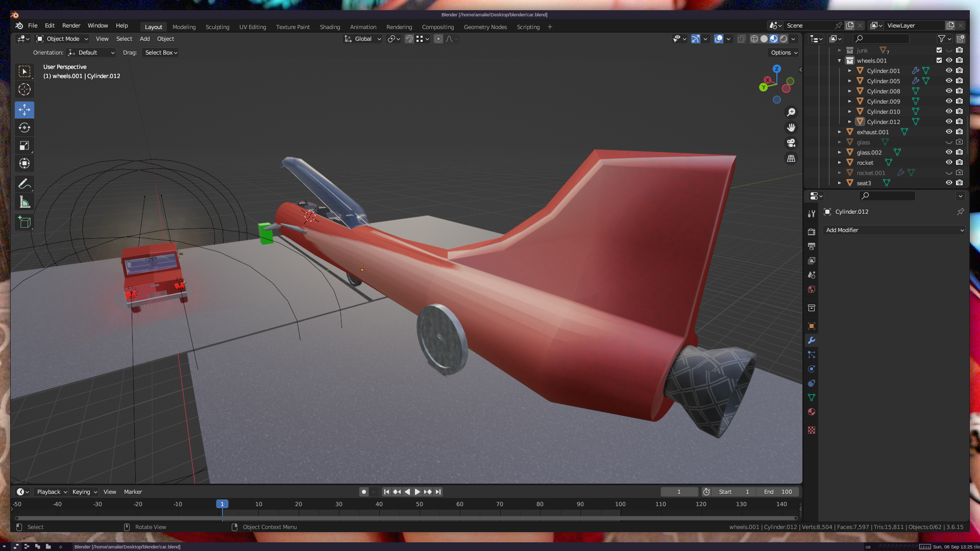Activate the Rotate tool
980x551 pixels.
[24, 128]
